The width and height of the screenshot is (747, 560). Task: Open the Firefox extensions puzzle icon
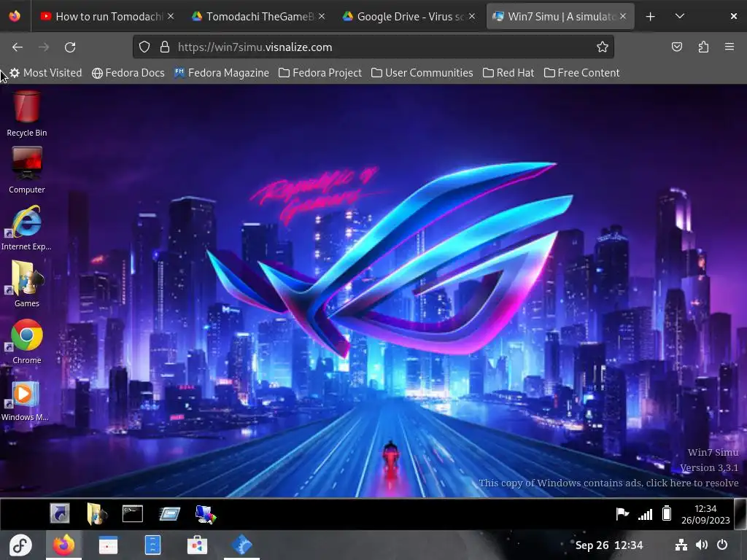[703, 47]
